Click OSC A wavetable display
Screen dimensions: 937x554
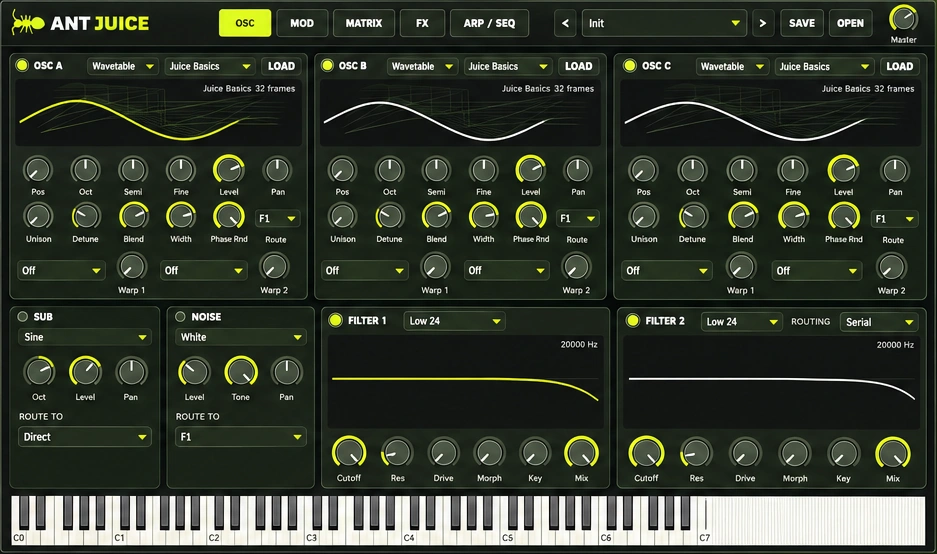(x=158, y=114)
